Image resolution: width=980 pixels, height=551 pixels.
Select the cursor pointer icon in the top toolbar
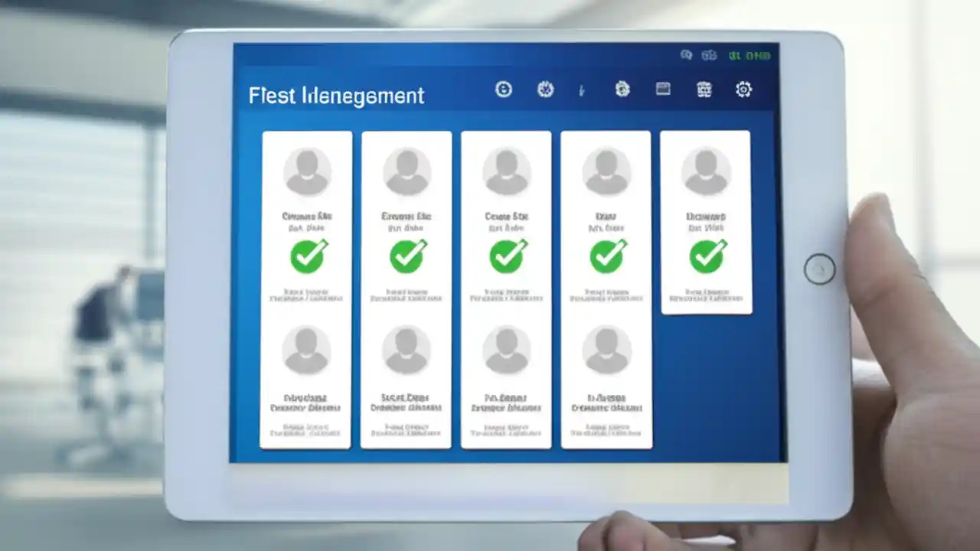[582, 90]
